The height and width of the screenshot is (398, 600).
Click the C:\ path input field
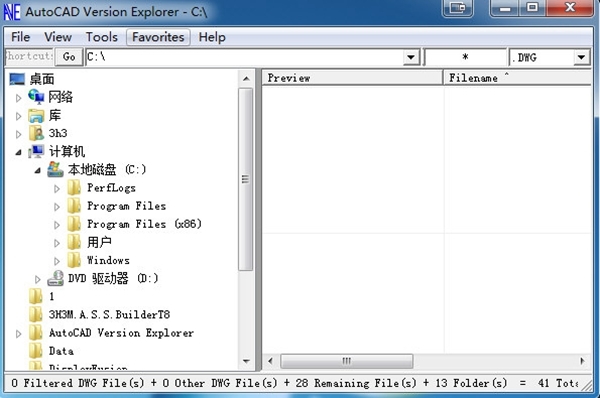pos(245,57)
